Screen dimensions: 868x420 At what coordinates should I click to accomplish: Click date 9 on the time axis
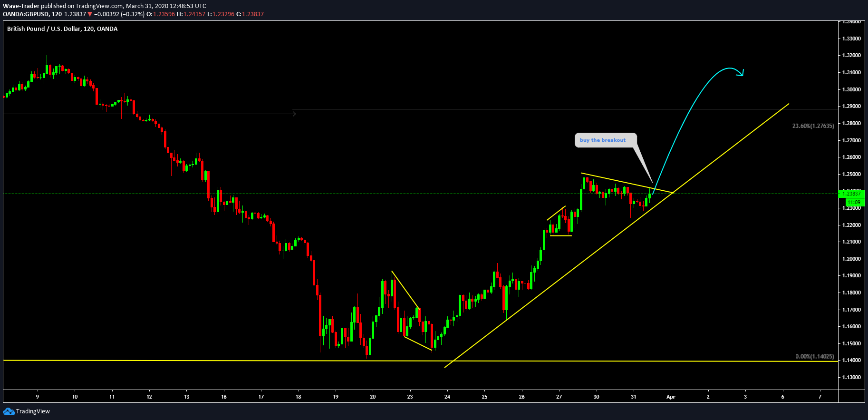point(38,397)
